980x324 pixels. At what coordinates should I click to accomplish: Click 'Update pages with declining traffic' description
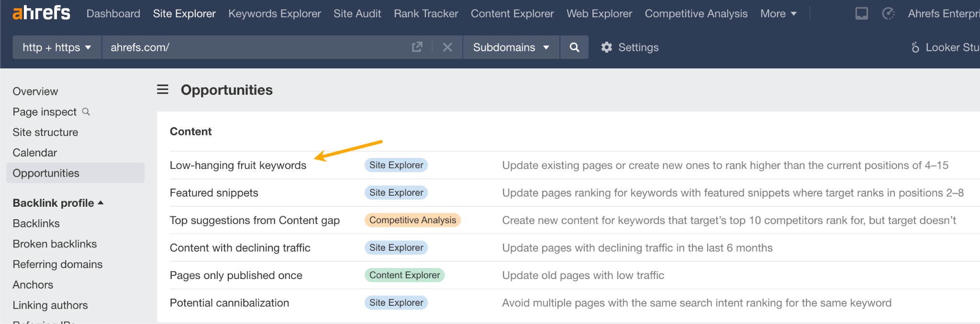point(637,248)
